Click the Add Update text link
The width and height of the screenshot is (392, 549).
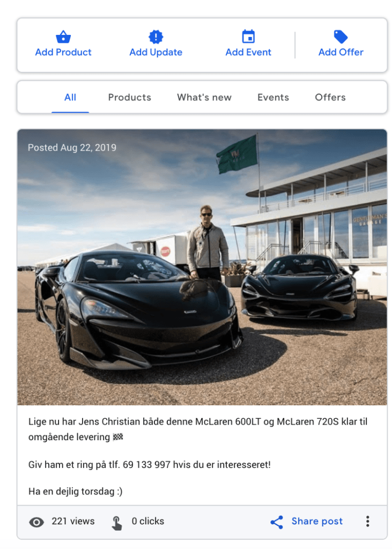click(156, 52)
